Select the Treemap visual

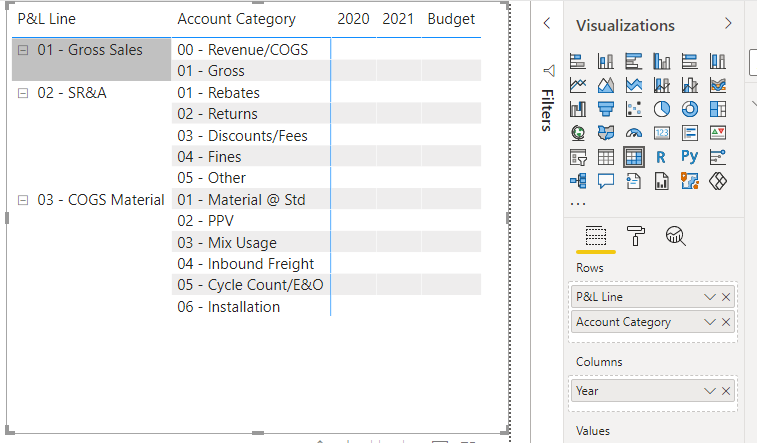point(718,109)
